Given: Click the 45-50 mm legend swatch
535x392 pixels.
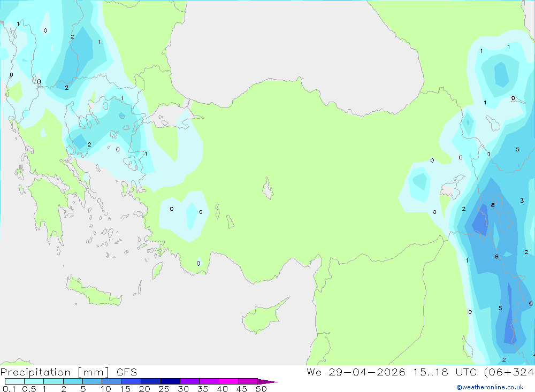Looking at the screenshot, I should [x=248, y=381].
